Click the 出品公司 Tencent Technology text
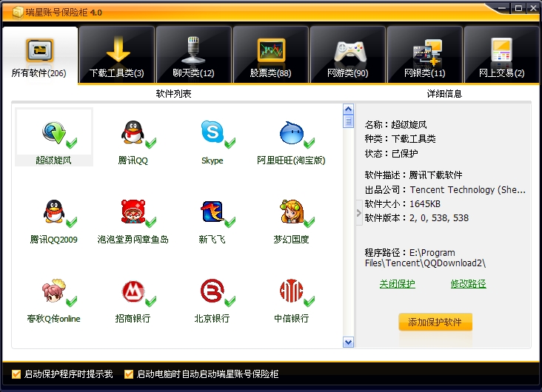 pyautogui.click(x=445, y=189)
